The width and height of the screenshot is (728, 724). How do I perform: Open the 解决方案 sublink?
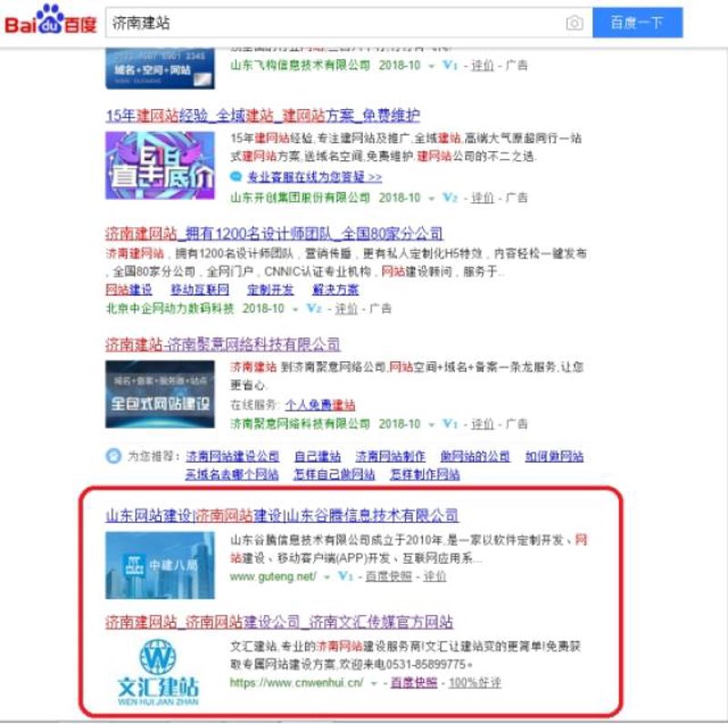(x=335, y=289)
